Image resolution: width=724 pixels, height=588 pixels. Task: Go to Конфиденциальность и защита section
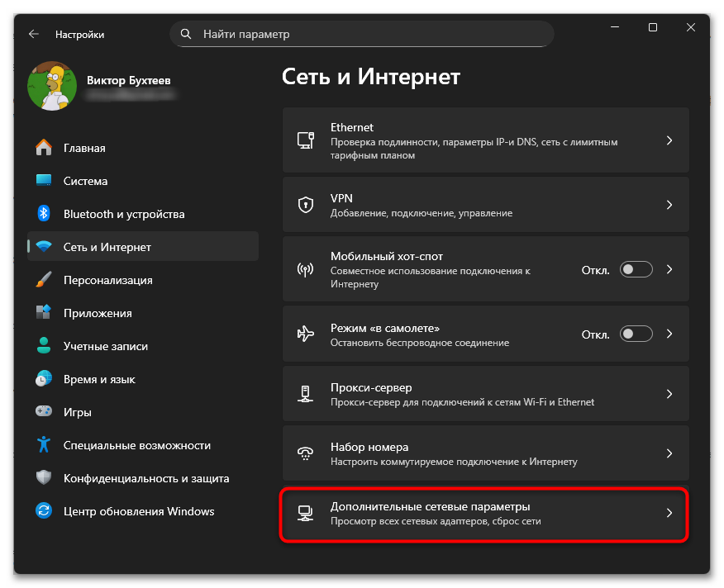pyautogui.click(x=146, y=478)
